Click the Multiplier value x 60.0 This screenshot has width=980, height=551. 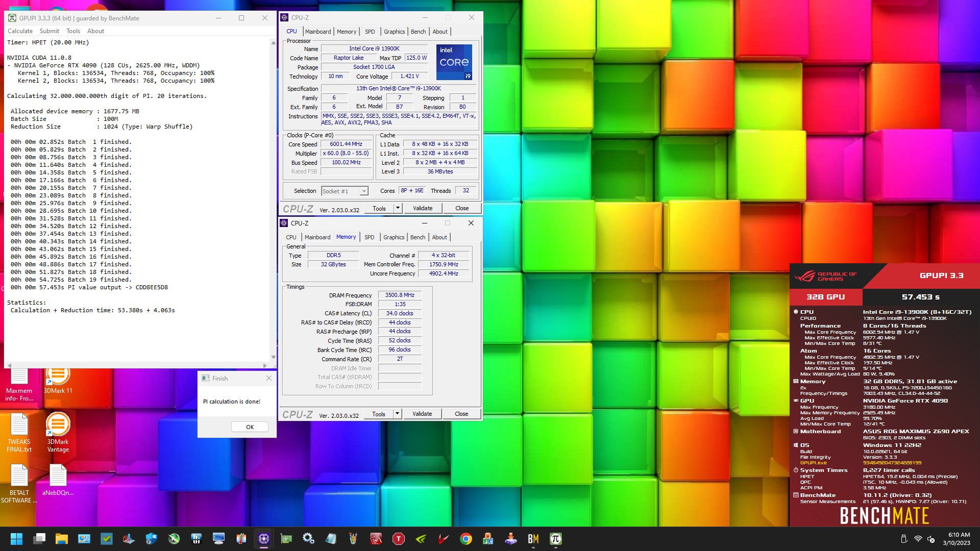pyautogui.click(x=346, y=154)
